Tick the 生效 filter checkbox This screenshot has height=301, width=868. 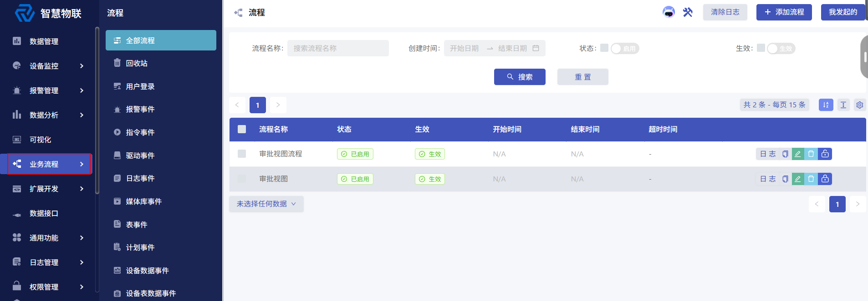coord(761,48)
